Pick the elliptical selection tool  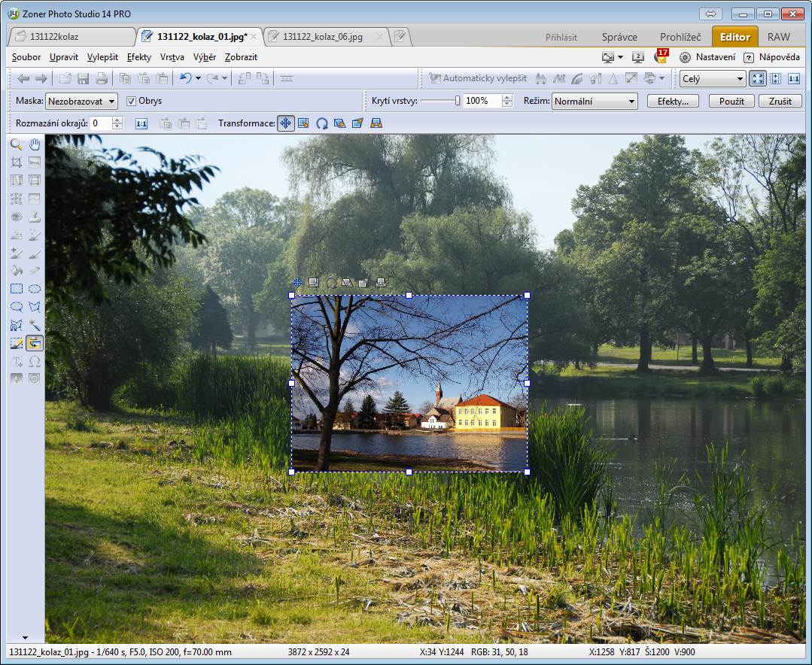pyautogui.click(x=35, y=289)
